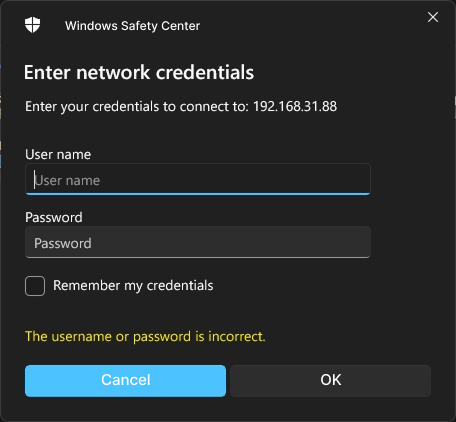Dismiss the dialog with the Cancel button
Screen dimensions: 456x422
[x=125, y=381]
